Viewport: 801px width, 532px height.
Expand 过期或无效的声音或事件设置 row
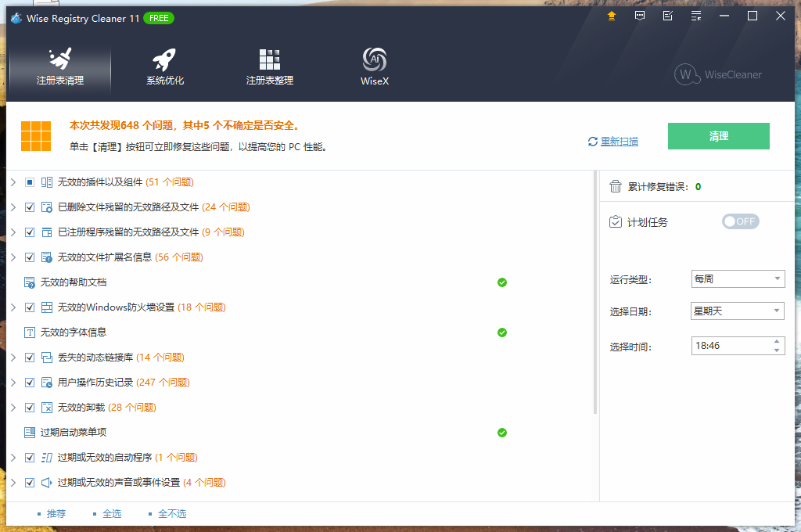(13, 483)
